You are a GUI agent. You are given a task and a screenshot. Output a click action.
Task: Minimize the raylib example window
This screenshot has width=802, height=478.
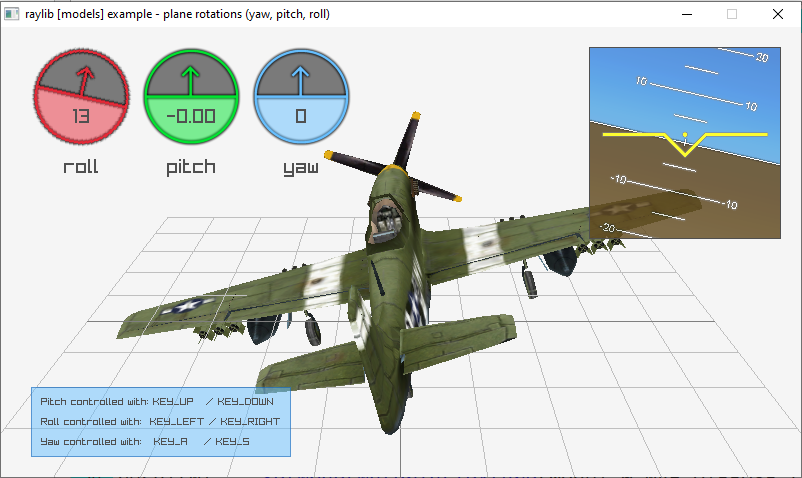coord(685,14)
